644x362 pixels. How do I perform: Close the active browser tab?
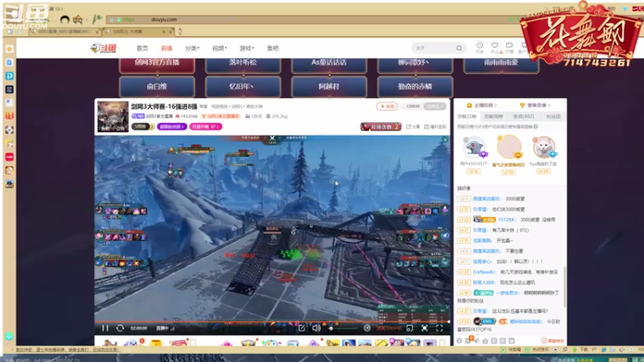(x=170, y=31)
